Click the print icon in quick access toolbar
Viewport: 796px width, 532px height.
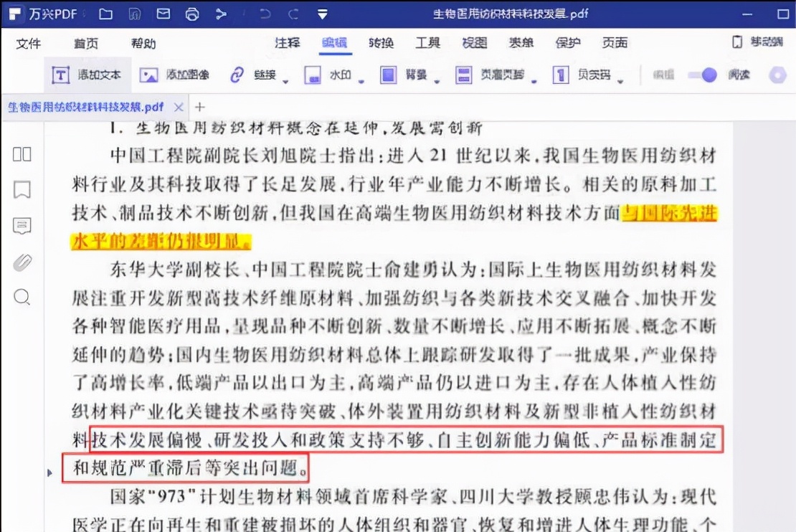pos(191,13)
